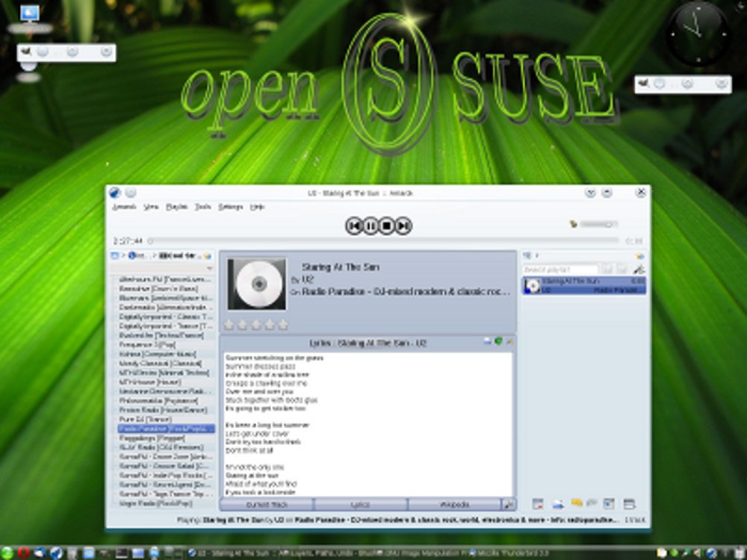
Task: Select Staring At The Sun playlist entry
Action: pos(584,285)
